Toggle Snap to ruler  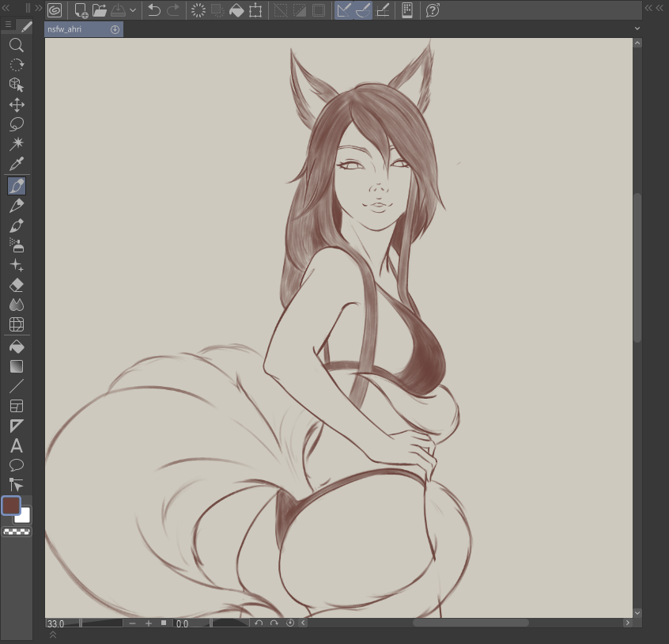344,10
